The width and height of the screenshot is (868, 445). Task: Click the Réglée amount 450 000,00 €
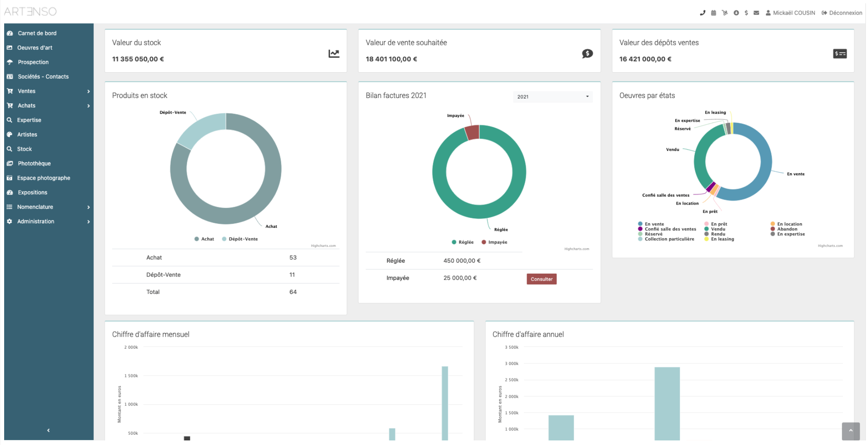click(x=462, y=261)
